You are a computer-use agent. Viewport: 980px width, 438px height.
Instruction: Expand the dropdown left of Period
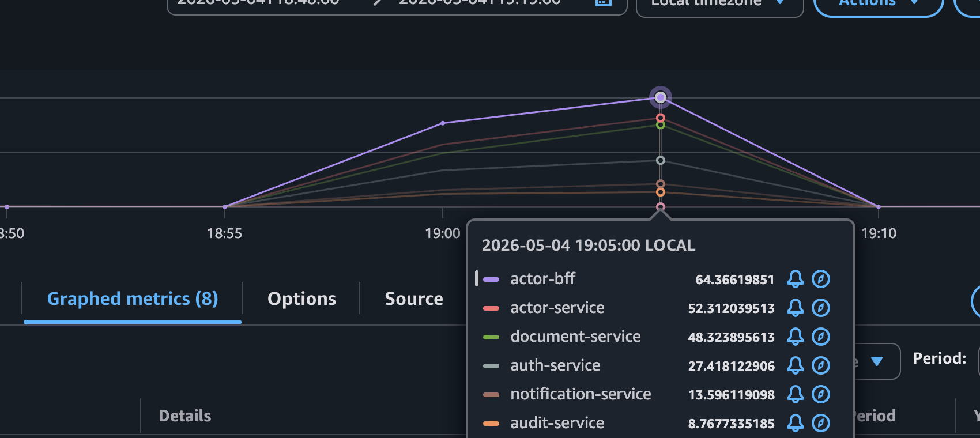(877, 361)
